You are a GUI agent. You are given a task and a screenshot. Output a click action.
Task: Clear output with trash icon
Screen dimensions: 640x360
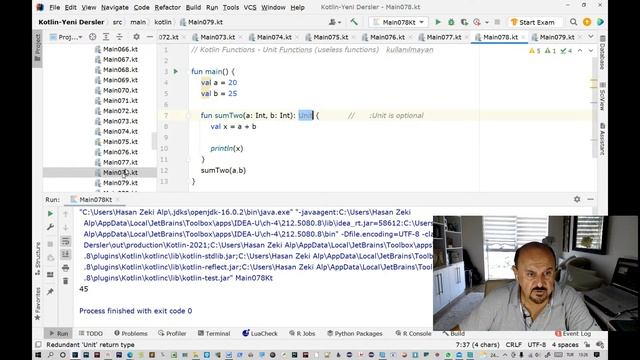coord(65,281)
